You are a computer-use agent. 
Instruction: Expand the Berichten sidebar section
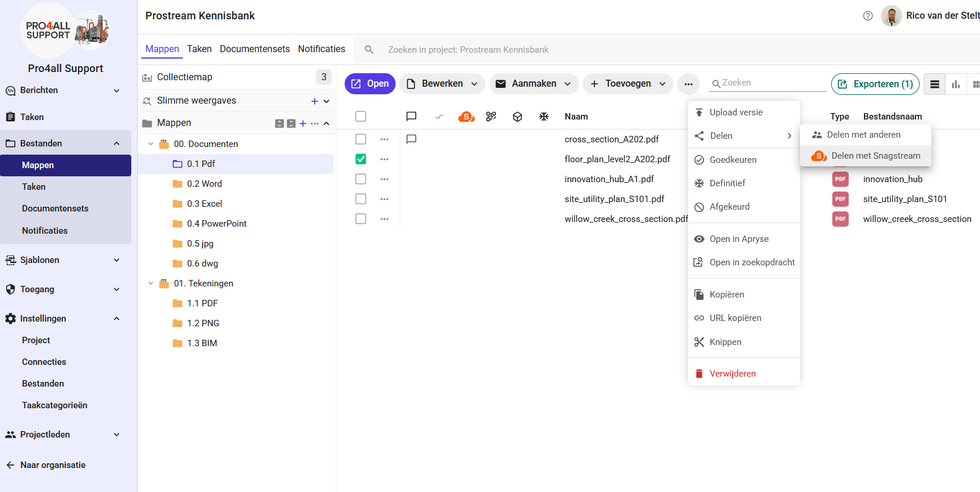click(x=117, y=91)
